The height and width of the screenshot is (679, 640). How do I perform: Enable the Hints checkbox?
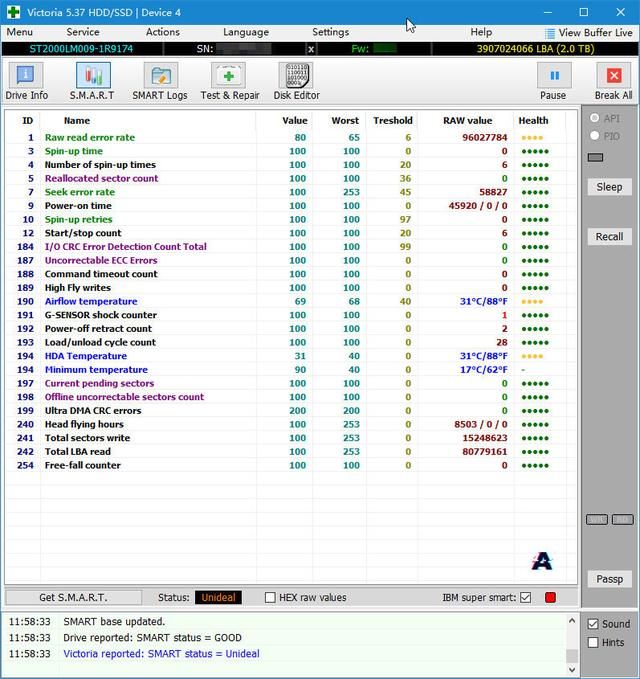point(593,643)
